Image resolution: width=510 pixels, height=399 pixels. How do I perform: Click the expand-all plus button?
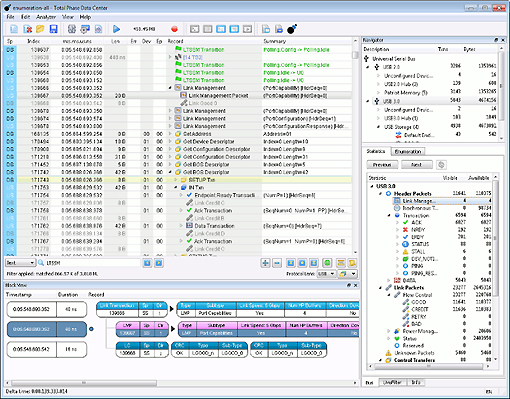(265, 263)
